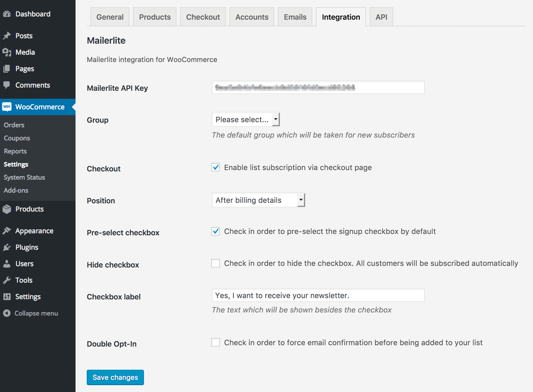Viewport: 533px width, 392px height.
Task: Click the Tools wrench icon
Action: 7,280
